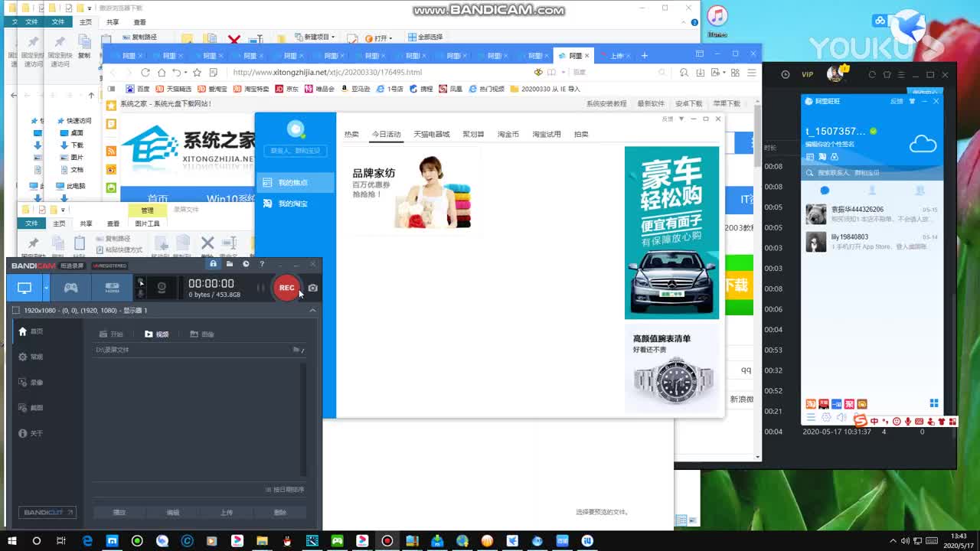
Task: Open the chat with lily19840803
Action: point(872,242)
